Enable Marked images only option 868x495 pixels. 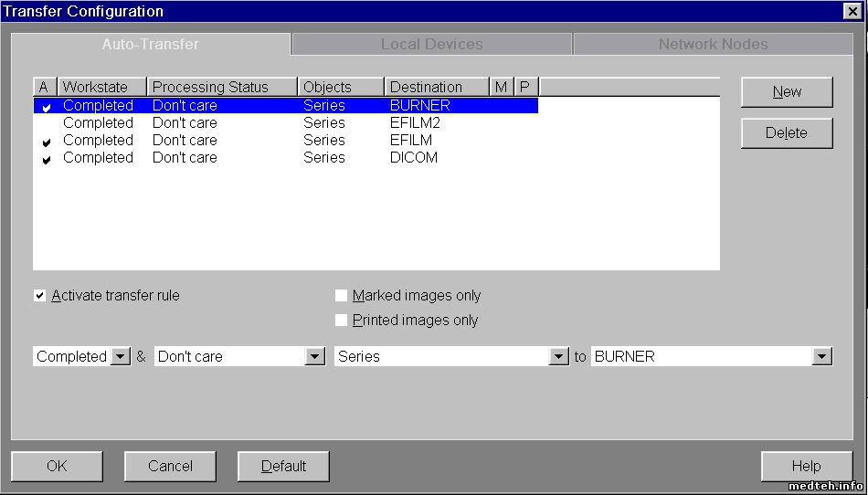click(342, 296)
